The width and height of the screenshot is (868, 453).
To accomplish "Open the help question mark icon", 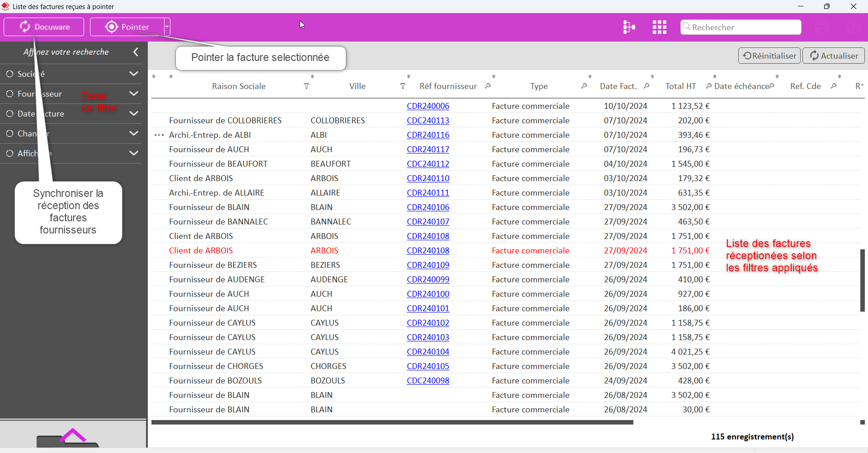I will (854, 27).
